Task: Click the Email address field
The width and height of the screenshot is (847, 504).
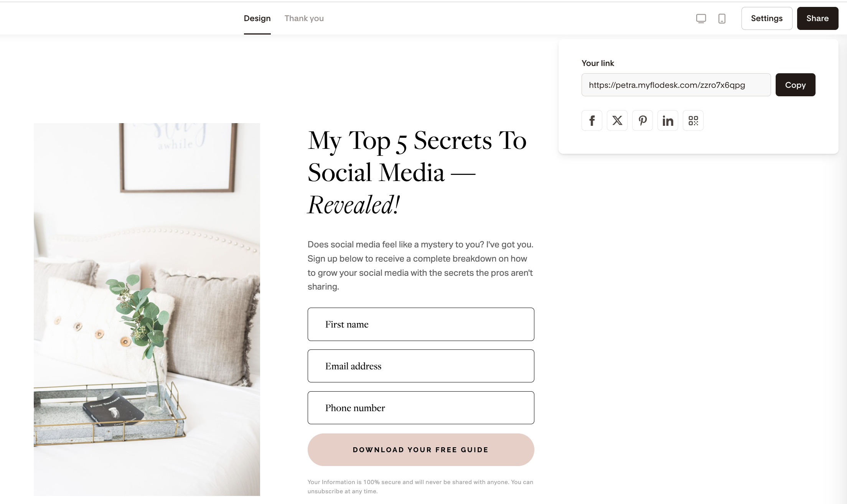Action: point(420,366)
